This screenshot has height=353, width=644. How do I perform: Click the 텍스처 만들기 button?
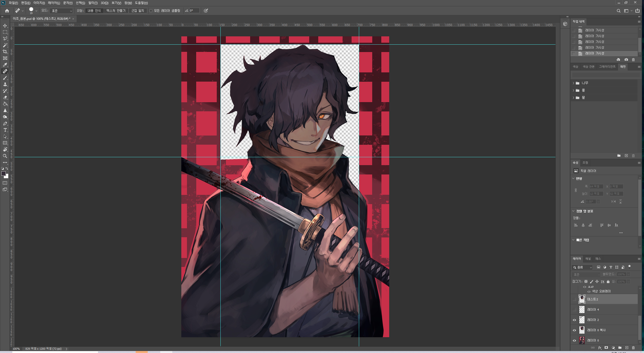(116, 11)
